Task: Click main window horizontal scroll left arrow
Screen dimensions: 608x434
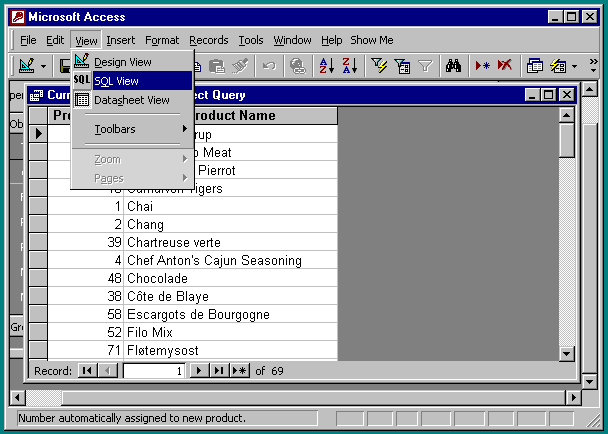Action: (x=17, y=398)
